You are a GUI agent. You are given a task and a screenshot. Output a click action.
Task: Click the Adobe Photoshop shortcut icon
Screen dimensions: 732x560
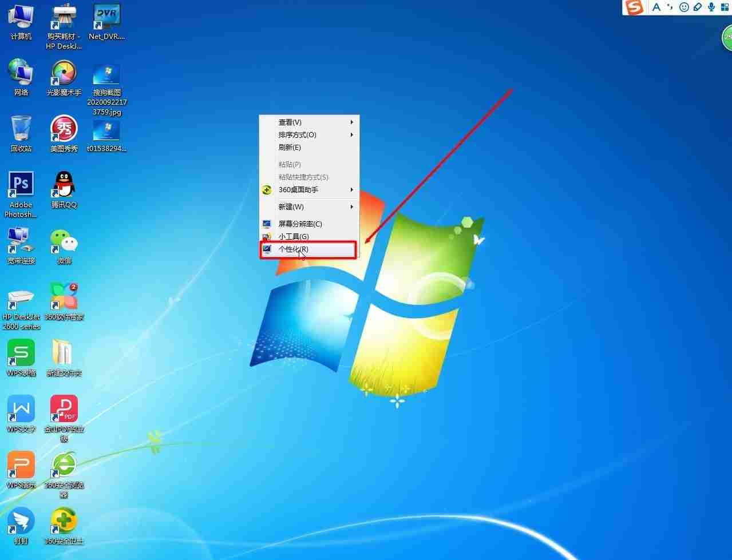point(21,194)
